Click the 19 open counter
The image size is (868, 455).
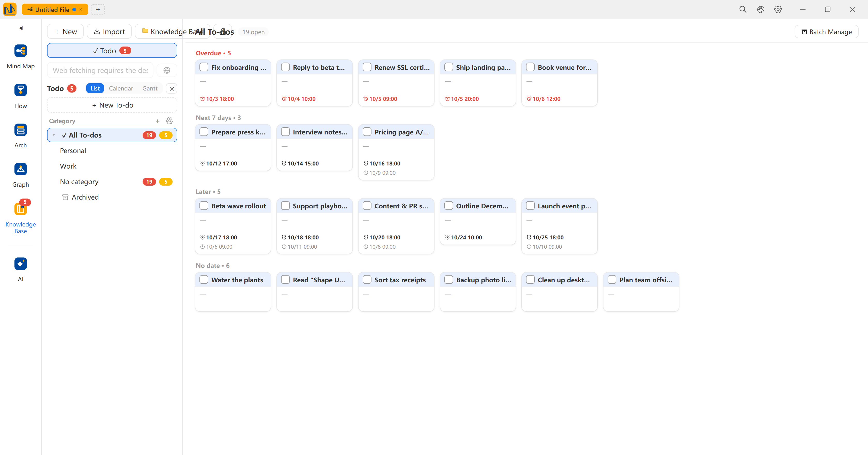pos(253,32)
